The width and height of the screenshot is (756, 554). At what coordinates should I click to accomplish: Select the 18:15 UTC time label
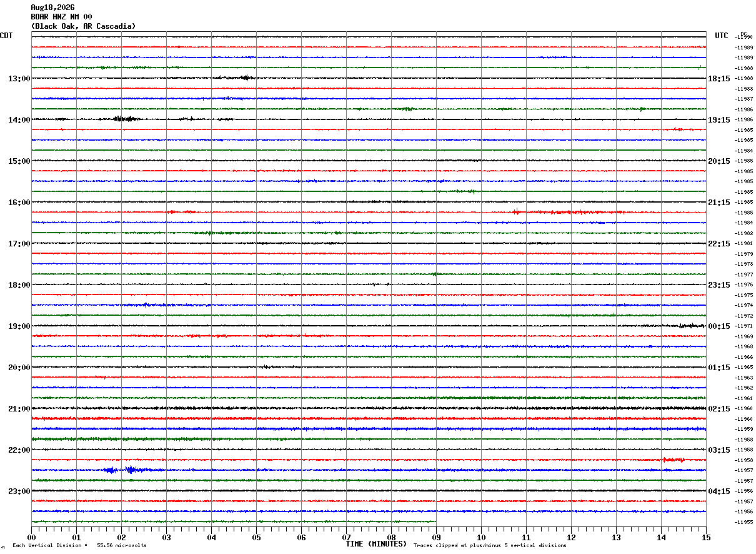point(719,79)
